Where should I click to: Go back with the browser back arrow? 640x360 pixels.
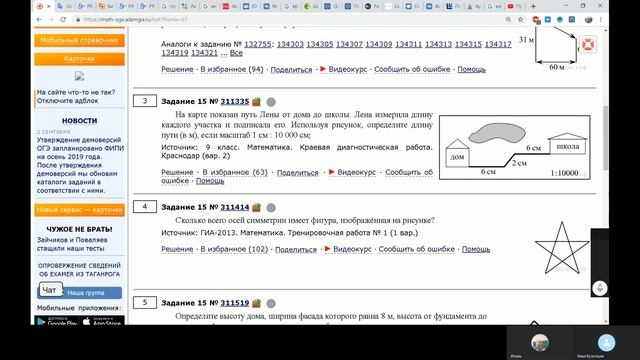point(39,19)
